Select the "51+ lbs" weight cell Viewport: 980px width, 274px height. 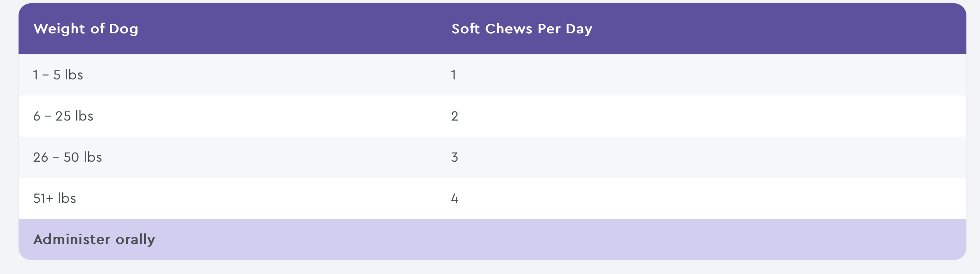(54, 198)
